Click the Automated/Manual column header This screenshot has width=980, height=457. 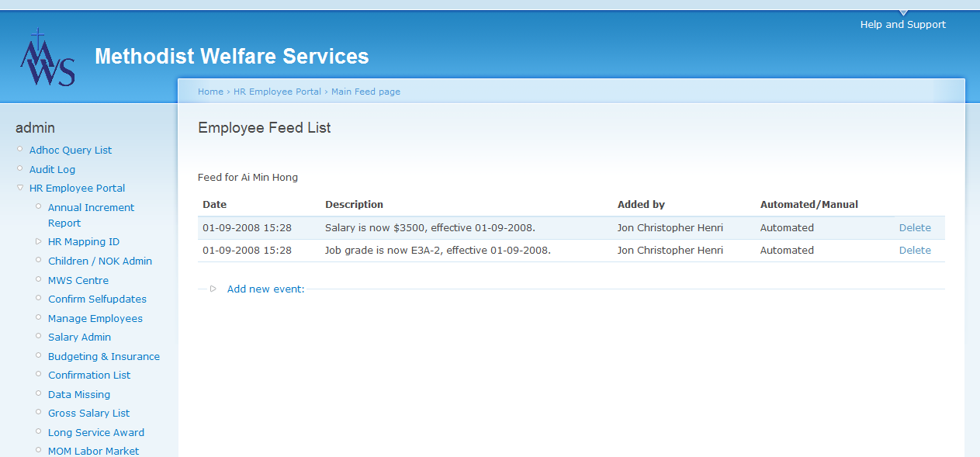pyautogui.click(x=809, y=205)
